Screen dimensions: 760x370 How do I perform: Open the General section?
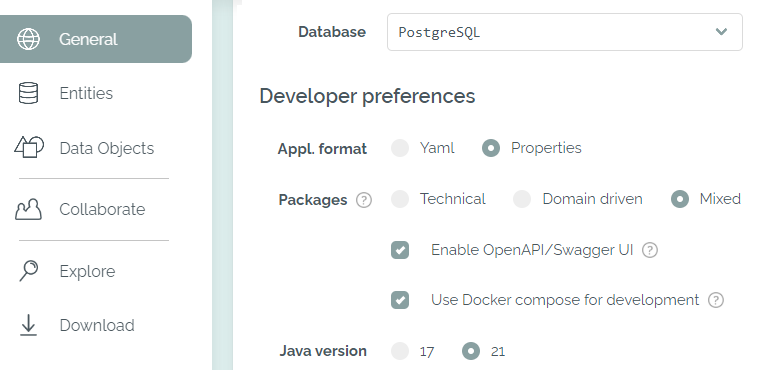click(96, 39)
